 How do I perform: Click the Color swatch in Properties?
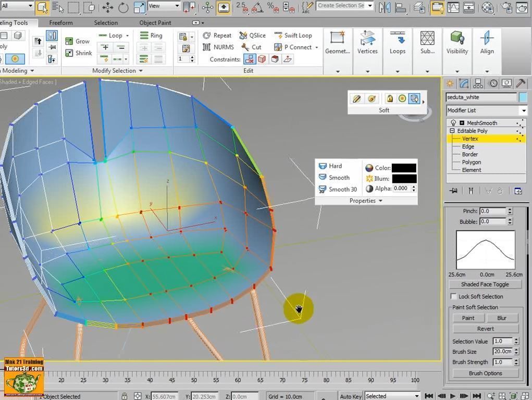405,168
